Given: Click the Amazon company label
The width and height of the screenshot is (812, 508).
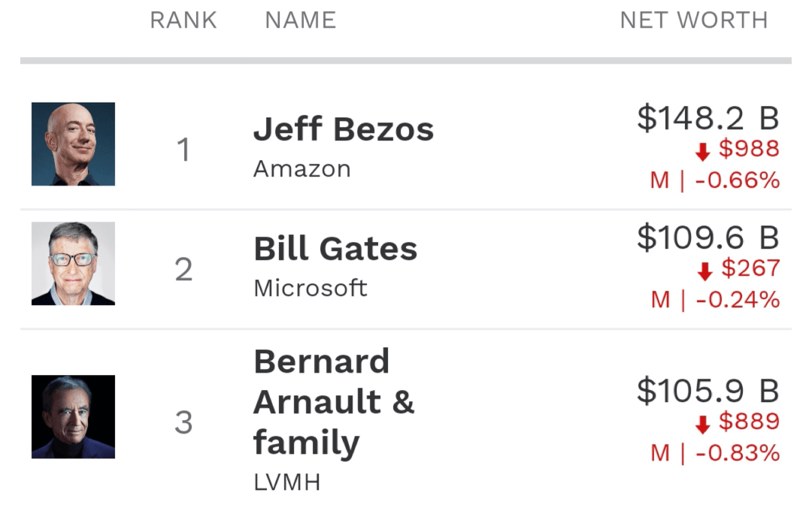Looking at the screenshot, I should coord(302,168).
